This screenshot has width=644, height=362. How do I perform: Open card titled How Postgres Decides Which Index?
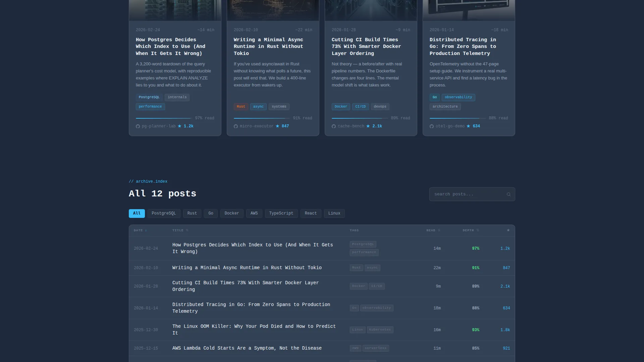pos(170,47)
